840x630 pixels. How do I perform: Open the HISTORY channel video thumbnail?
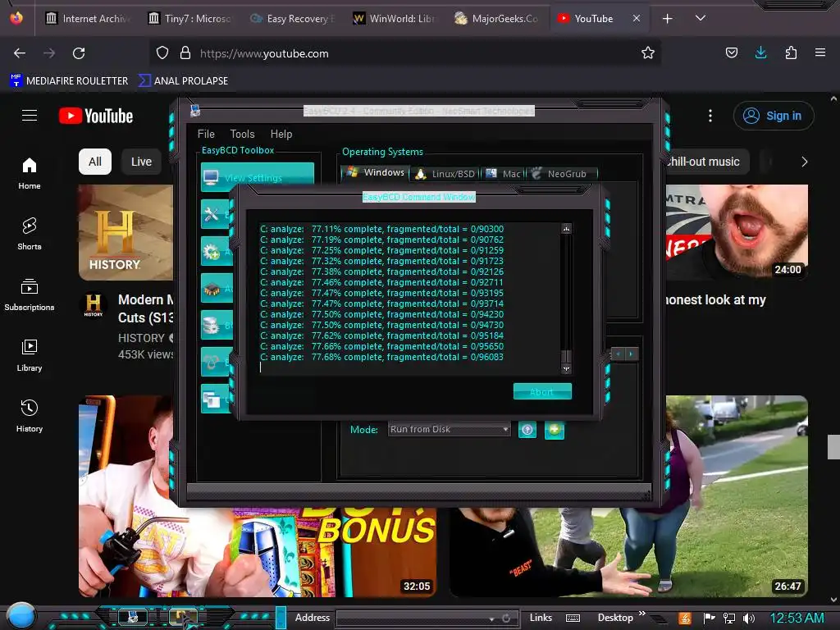point(126,232)
